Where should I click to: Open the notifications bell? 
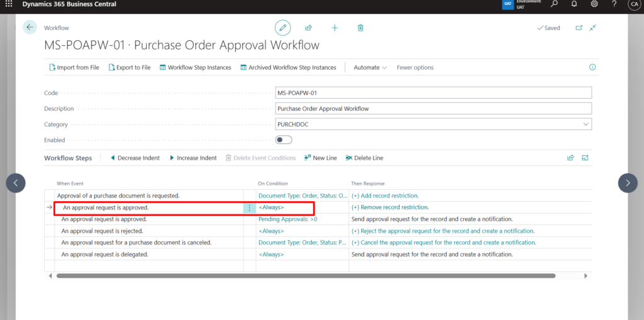(574, 4)
